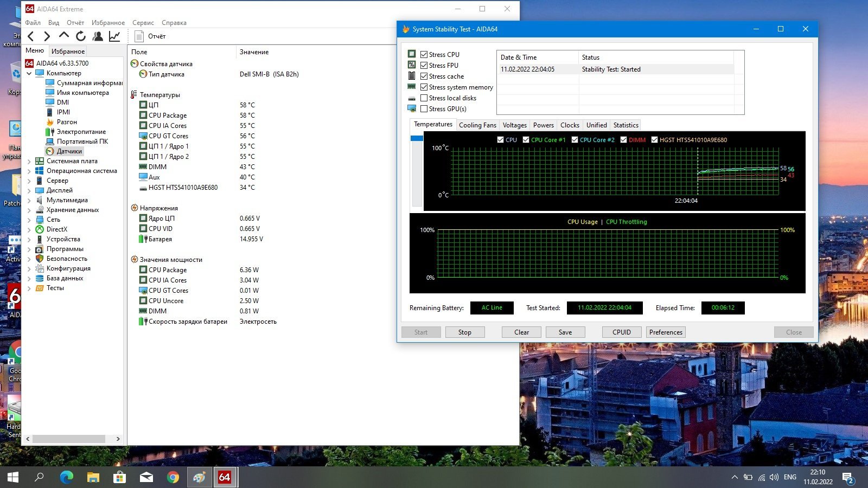Image resolution: width=868 pixels, height=488 pixels.
Task: Open the graph chart icon in toolbar
Action: coord(114,36)
